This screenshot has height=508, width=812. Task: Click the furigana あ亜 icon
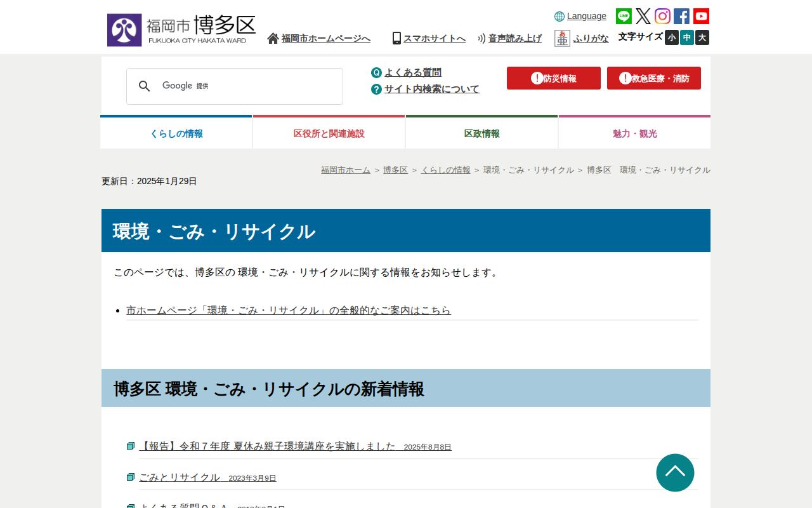click(562, 38)
